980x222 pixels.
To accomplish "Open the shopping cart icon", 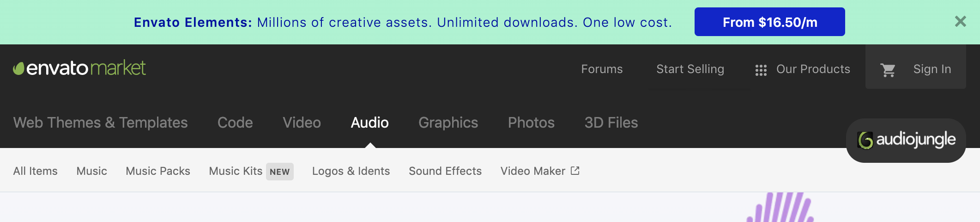I will pyautogui.click(x=888, y=70).
